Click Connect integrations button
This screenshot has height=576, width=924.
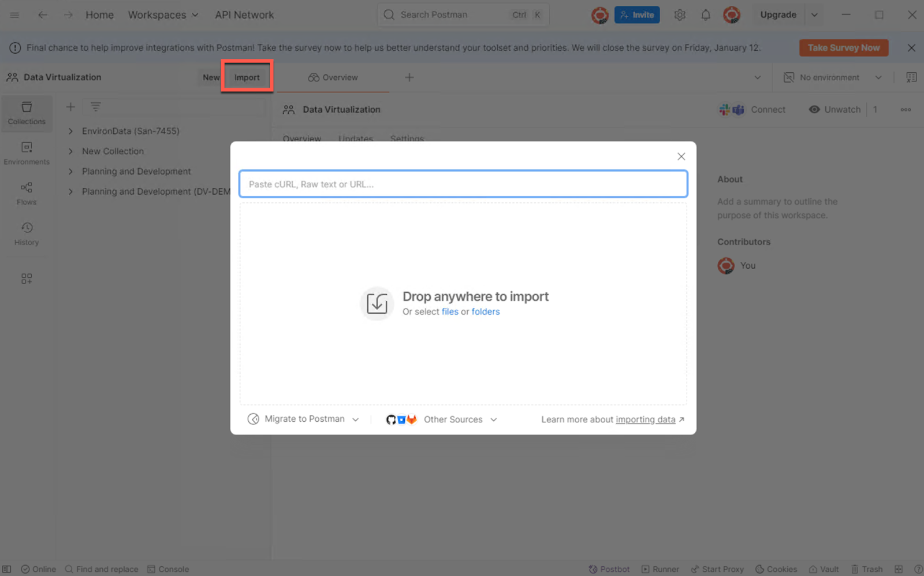pyautogui.click(x=752, y=110)
